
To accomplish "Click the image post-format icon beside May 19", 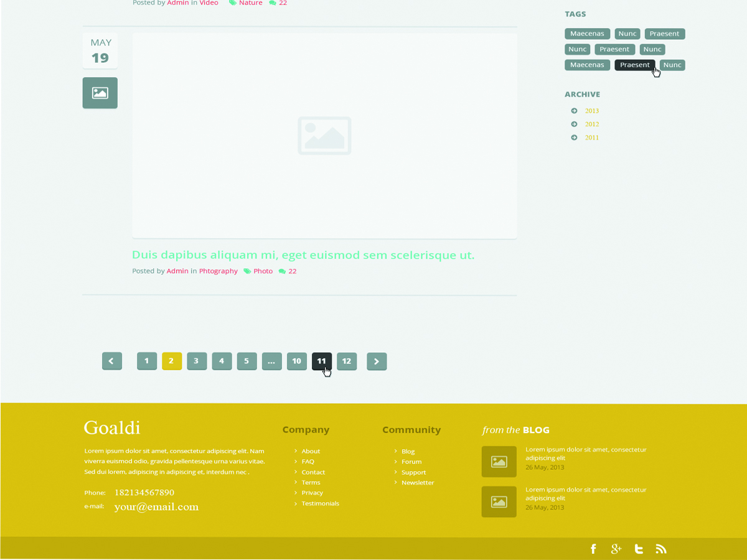I will pos(100,92).
